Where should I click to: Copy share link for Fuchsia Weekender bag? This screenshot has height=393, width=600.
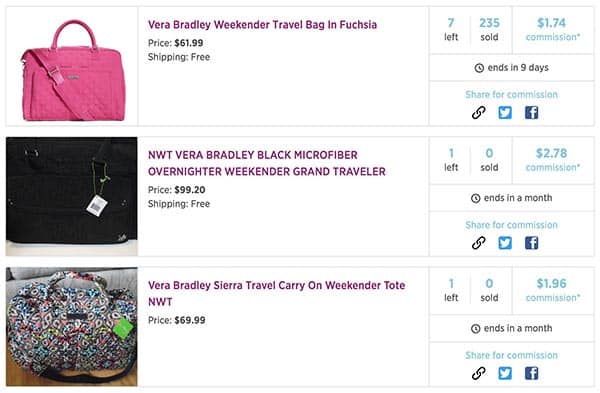[x=478, y=113]
